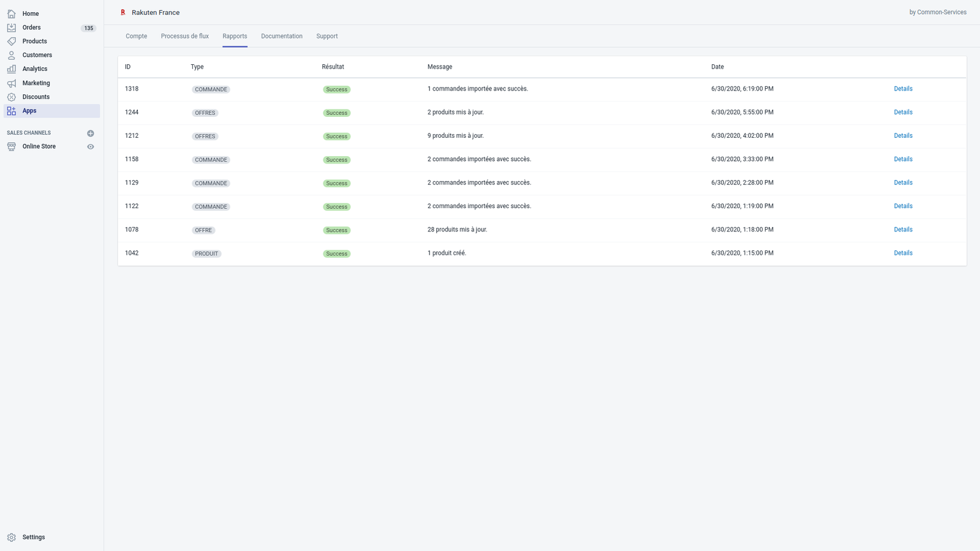Click the Rakuten R logo icon
Screen dimensions: 980x551
coord(123,12)
